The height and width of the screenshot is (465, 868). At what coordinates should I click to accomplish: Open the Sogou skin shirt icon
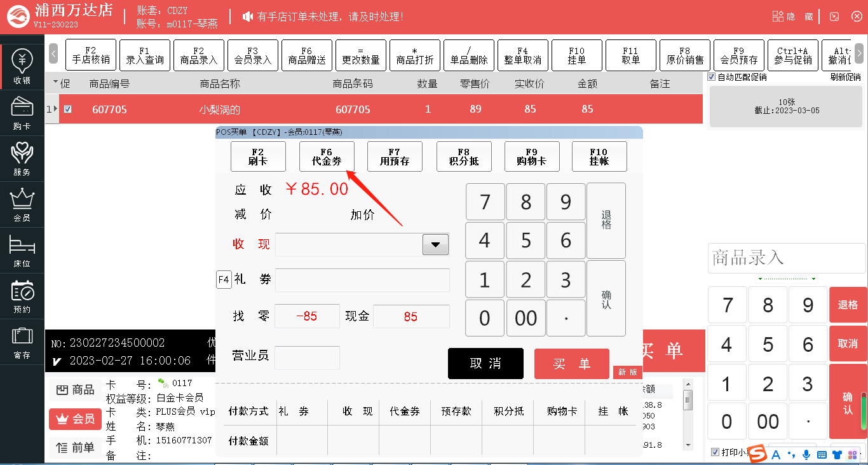pos(837,454)
